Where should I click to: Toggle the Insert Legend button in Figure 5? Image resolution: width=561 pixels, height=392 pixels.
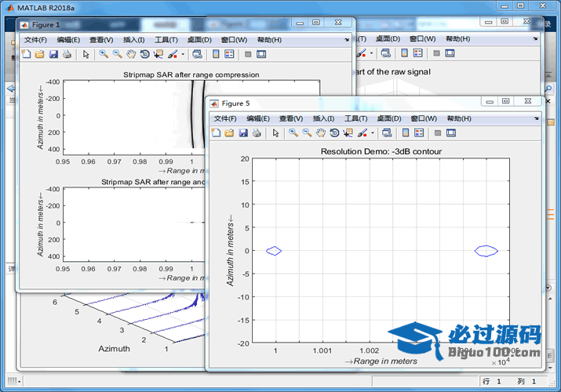418,133
